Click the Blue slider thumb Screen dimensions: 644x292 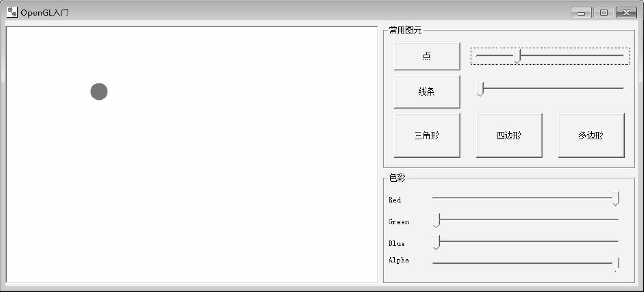click(x=436, y=242)
